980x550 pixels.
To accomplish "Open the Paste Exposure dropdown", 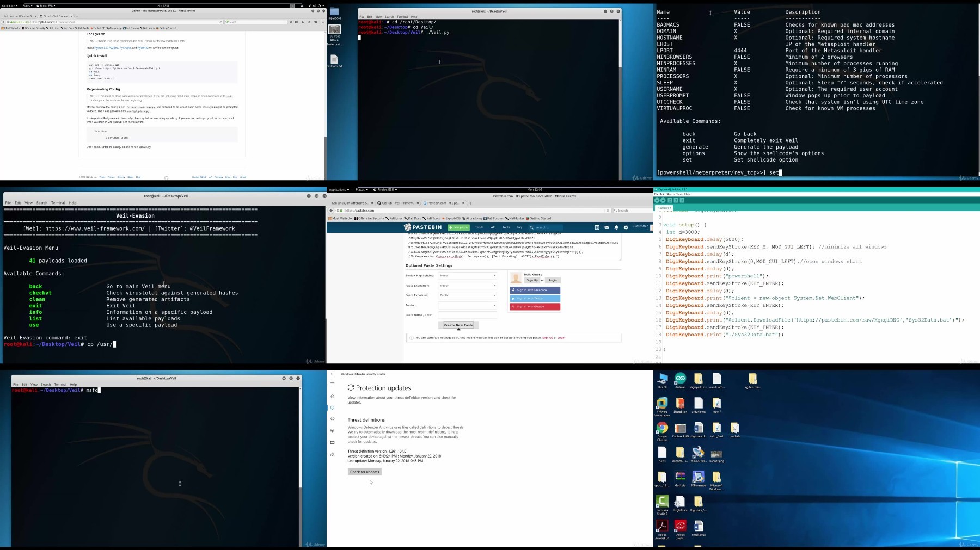I will pyautogui.click(x=468, y=295).
